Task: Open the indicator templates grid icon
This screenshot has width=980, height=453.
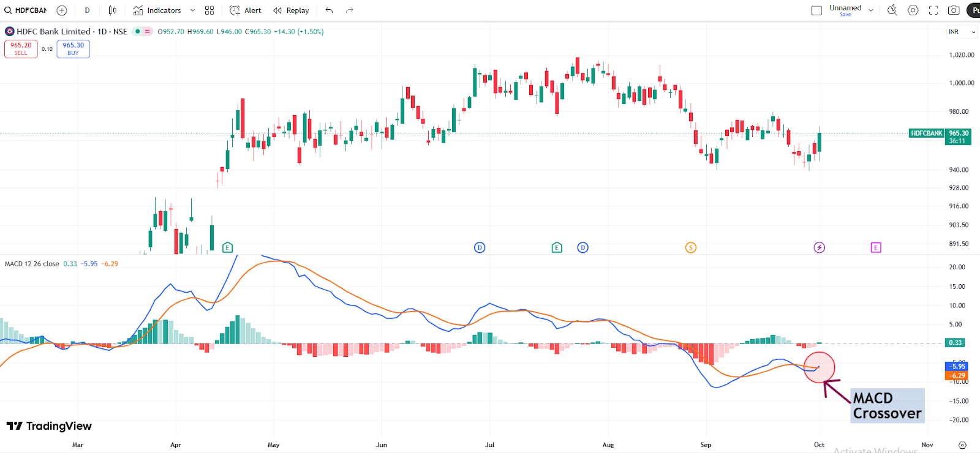Action: [x=209, y=10]
